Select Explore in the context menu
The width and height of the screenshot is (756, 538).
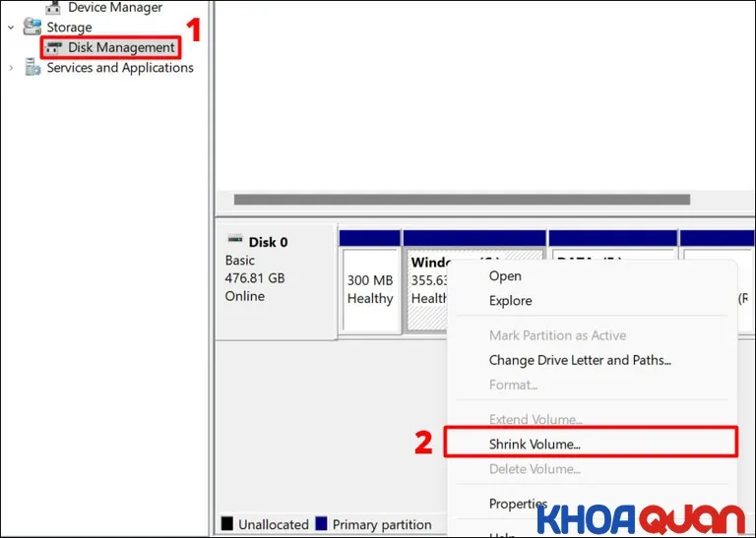(x=510, y=301)
